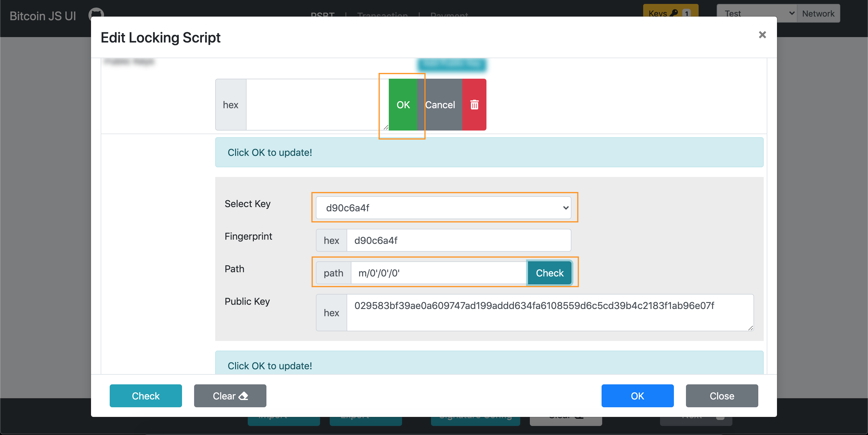Click the Fingerprint hex input field

coord(459,240)
